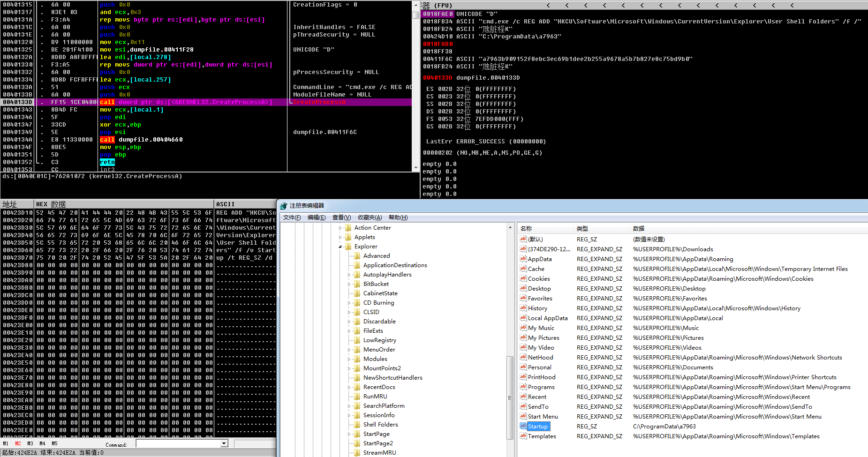Select the retn instruction at 00401352

tap(107, 162)
